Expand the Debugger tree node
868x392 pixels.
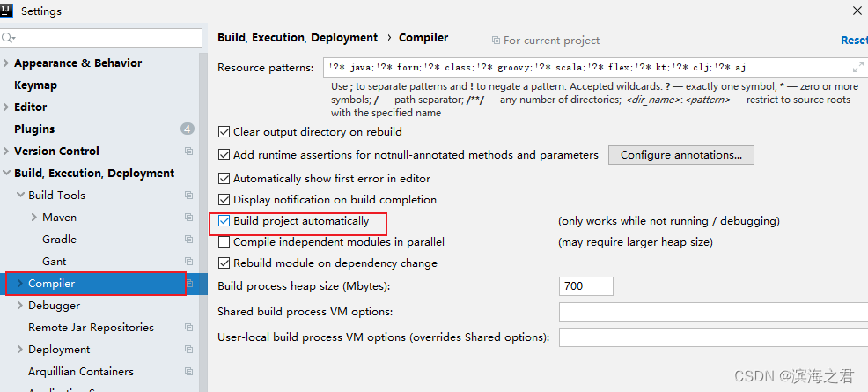tap(20, 305)
